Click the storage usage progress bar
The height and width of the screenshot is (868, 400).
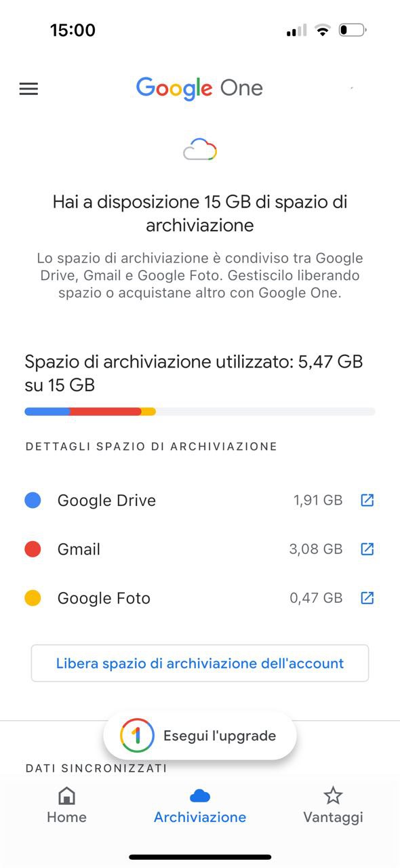(x=199, y=412)
